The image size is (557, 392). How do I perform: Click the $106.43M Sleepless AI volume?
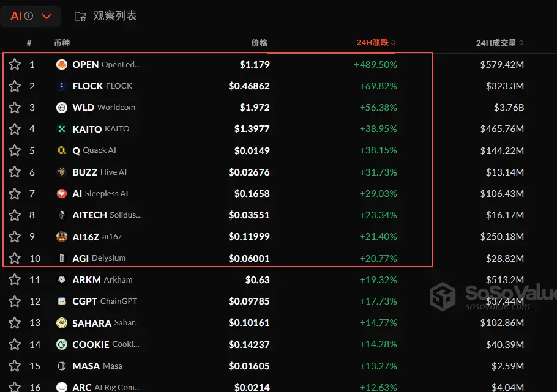(x=502, y=193)
